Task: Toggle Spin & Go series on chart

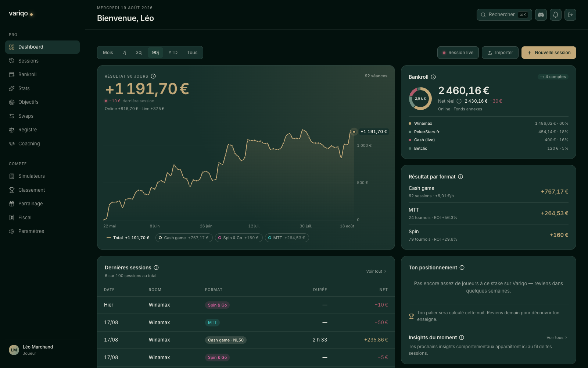Action: (239, 238)
